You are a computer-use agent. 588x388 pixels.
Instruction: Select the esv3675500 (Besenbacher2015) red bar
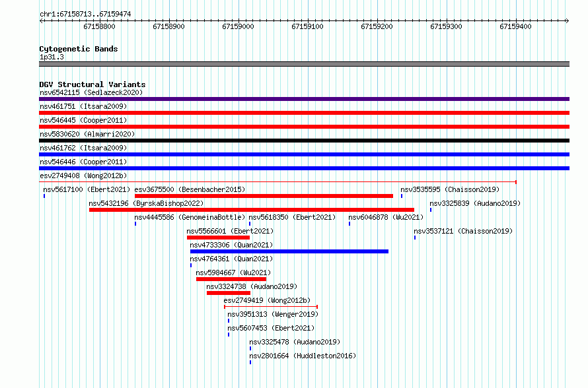264,196
